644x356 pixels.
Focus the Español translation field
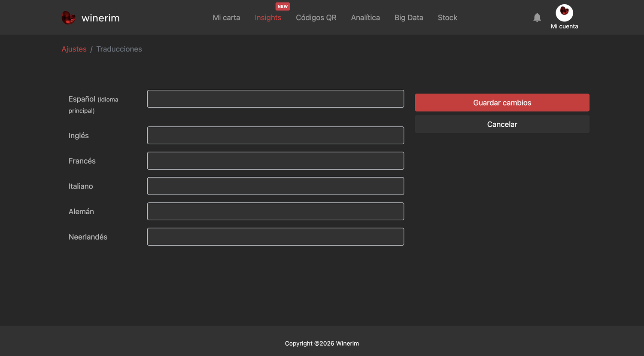click(x=276, y=99)
